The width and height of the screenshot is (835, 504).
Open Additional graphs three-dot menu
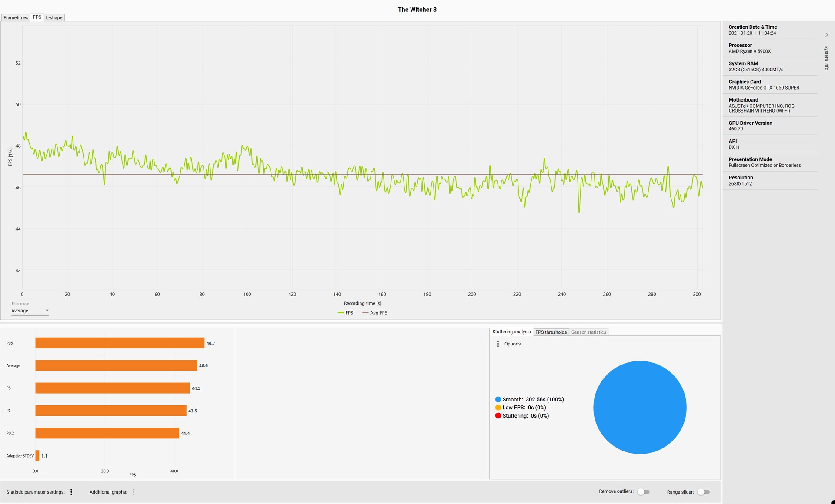click(134, 492)
